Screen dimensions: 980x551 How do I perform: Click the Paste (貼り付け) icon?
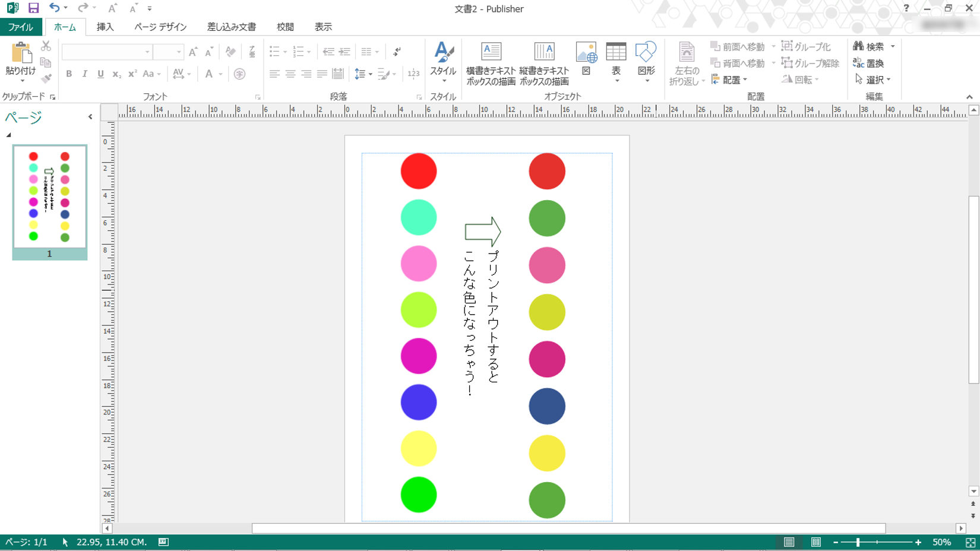click(21, 54)
